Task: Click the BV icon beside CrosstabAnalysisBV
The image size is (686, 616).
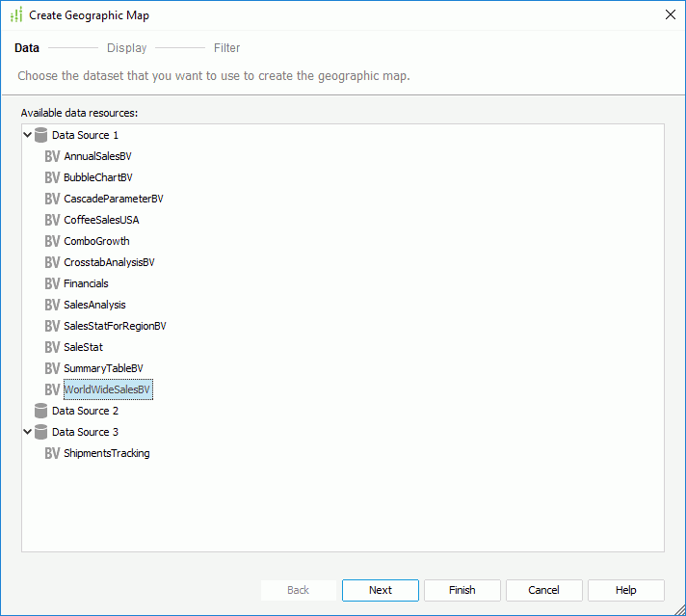Action: (52, 262)
